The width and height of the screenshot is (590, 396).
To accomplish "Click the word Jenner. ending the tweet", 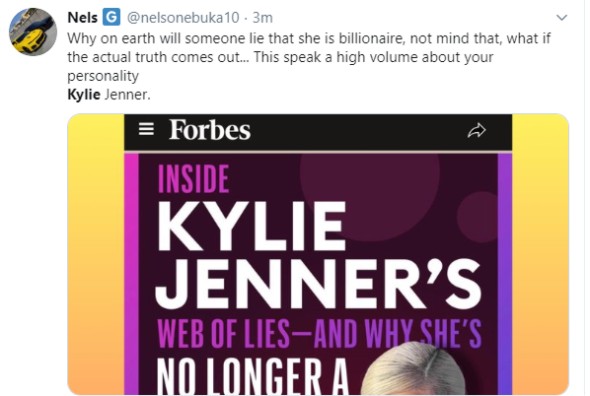I will click(127, 94).
